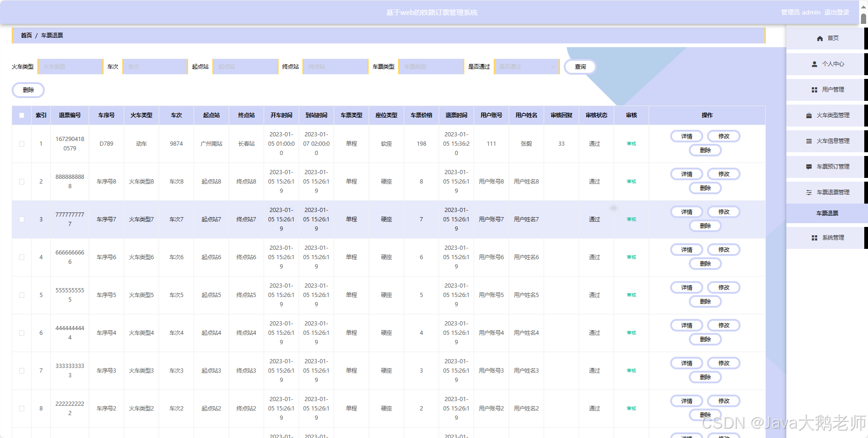Screen dimensions: 868x438
Task: Click 审核 icon in row 用户账号6
Action: [x=631, y=257]
